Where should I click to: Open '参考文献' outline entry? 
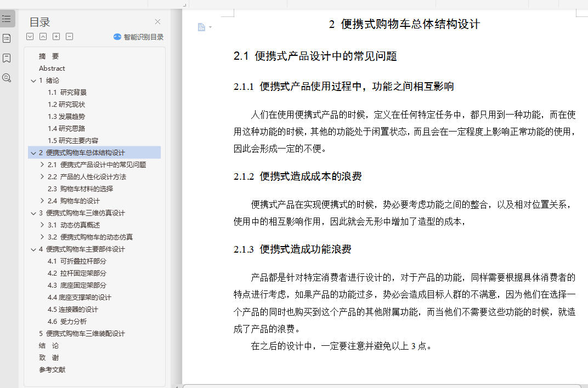[x=52, y=370]
